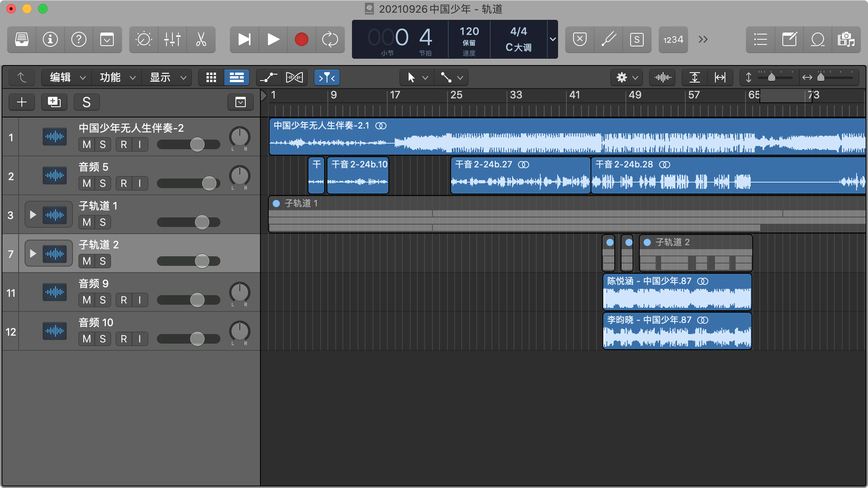Image resolution: width=868 pixels, height=488 pixels.
Task: Toggle the Cycle loop button
Action: pyautogui.click(x=330, y=39)
